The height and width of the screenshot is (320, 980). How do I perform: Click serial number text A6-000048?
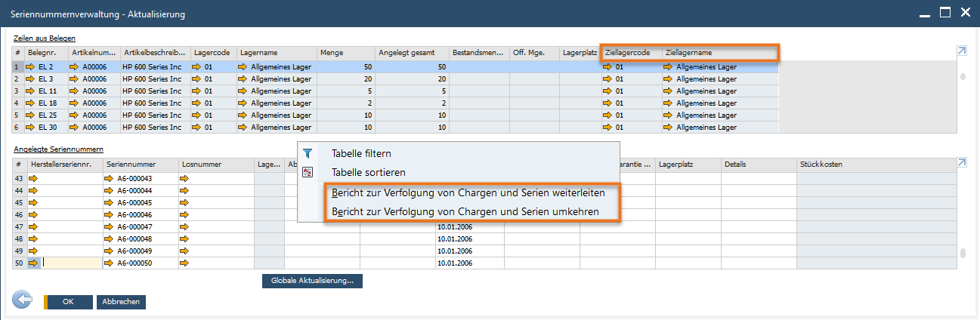pos(133,239)
